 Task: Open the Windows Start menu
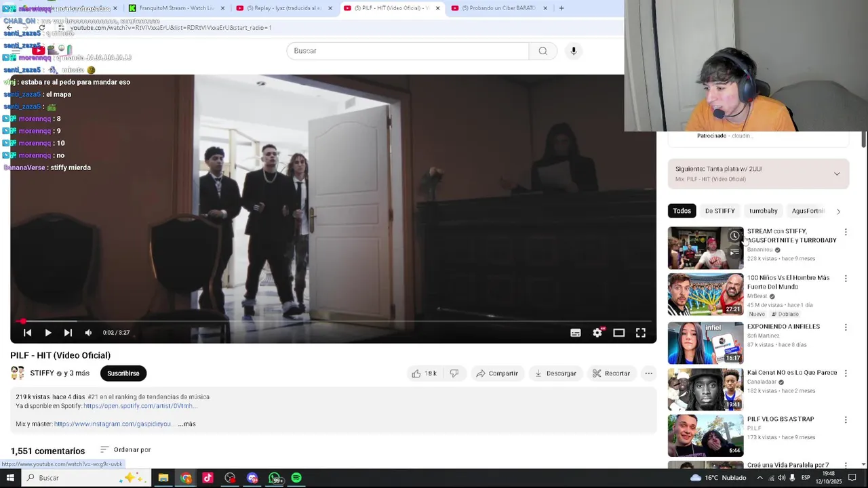tap(10, 478)
